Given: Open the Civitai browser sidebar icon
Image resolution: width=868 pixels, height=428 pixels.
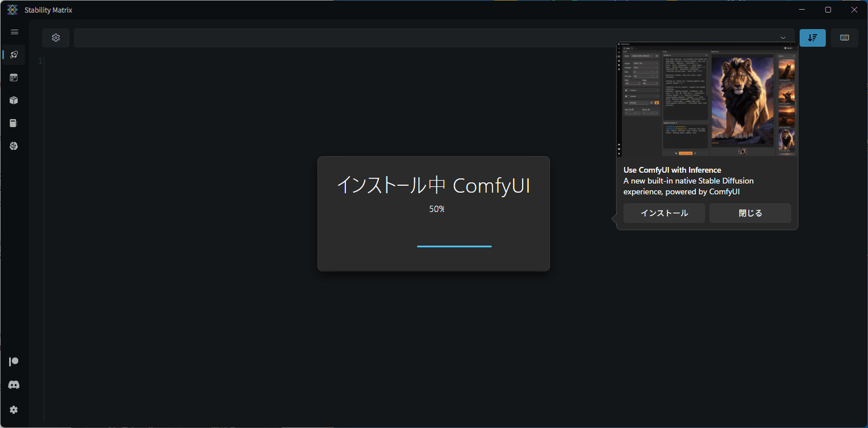Looking at the screenshot, I should (x=14, y=146).
